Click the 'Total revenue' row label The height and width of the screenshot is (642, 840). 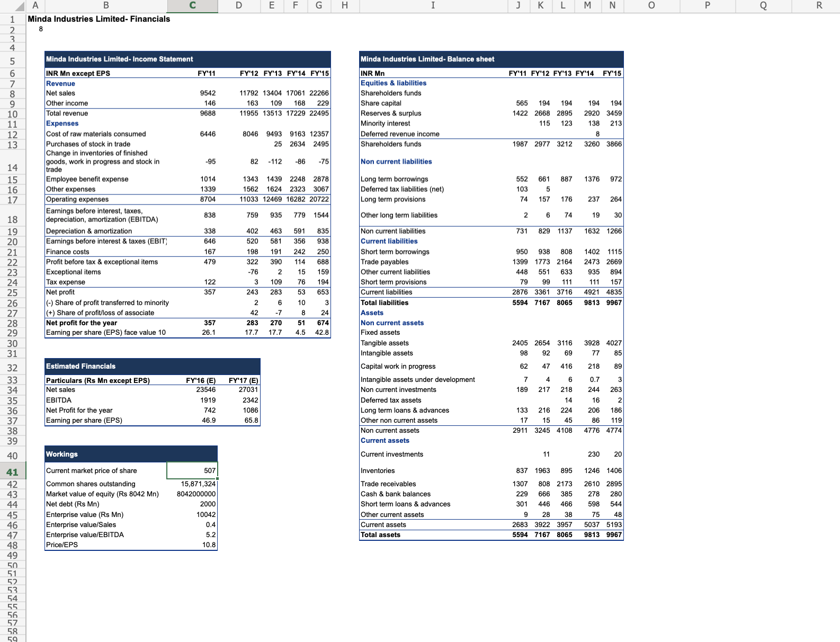pos(67,113)
